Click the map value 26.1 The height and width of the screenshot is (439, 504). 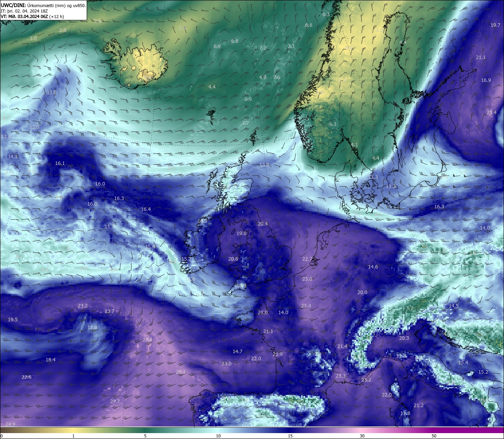(x=181, y=372)
